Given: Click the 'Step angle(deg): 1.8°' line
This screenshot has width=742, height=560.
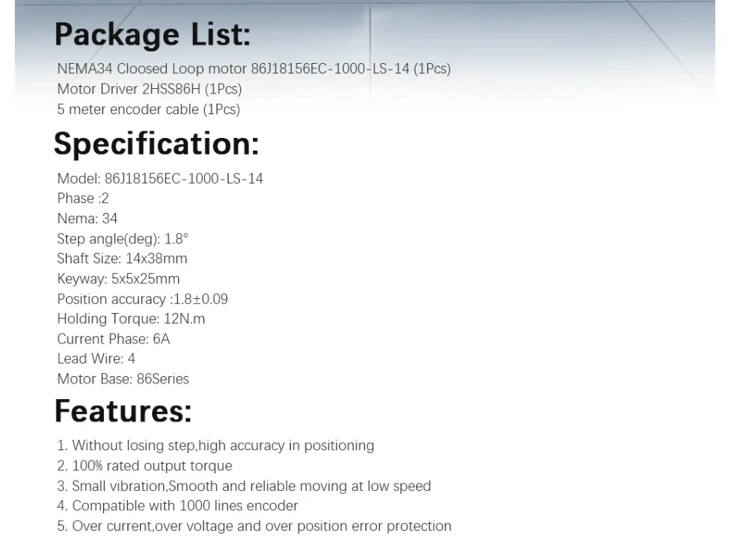Looking at the screenshot, I should pyautogui.click(x=122, y=239).
